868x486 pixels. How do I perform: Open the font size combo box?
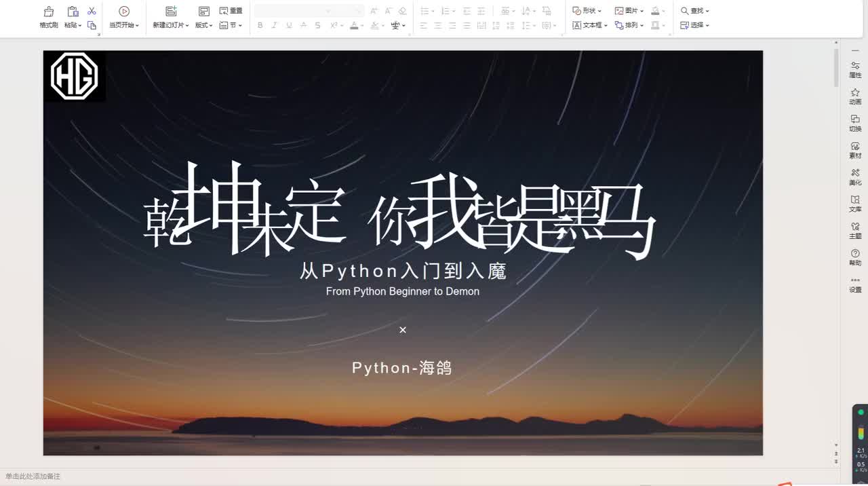pos(350,11)
